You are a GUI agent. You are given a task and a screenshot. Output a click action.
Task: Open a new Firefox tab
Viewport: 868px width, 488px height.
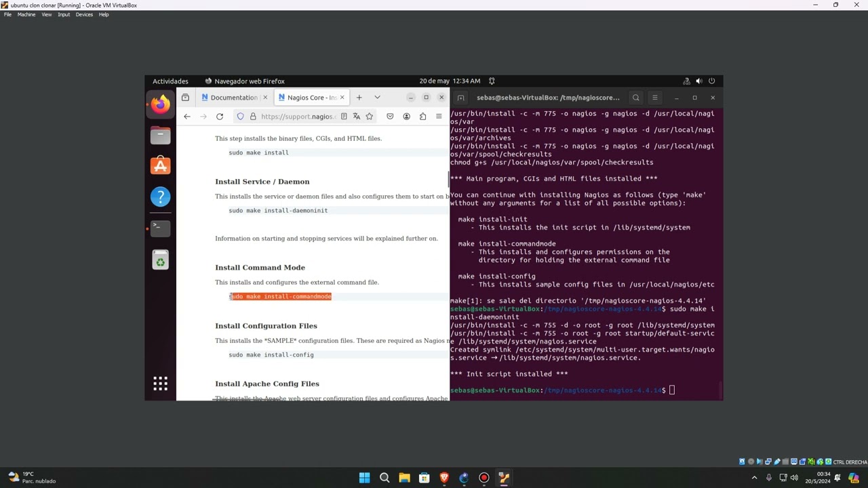point(359,98)
